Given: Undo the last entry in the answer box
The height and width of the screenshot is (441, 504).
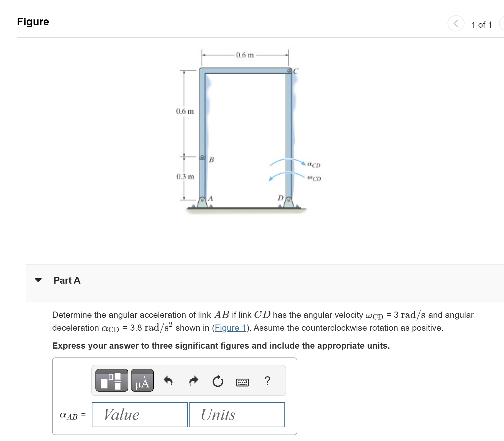Looking at the screenshot, I should (169, 381).
